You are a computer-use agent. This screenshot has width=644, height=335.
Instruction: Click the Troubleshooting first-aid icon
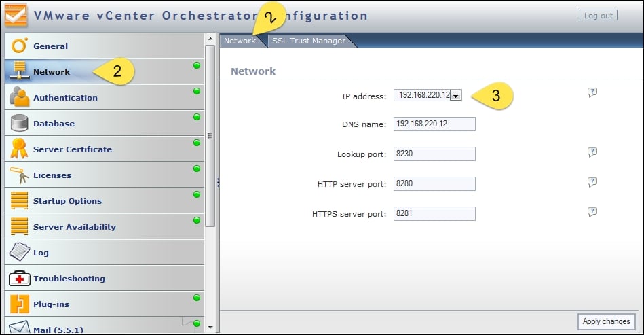(x=19, y=279)
